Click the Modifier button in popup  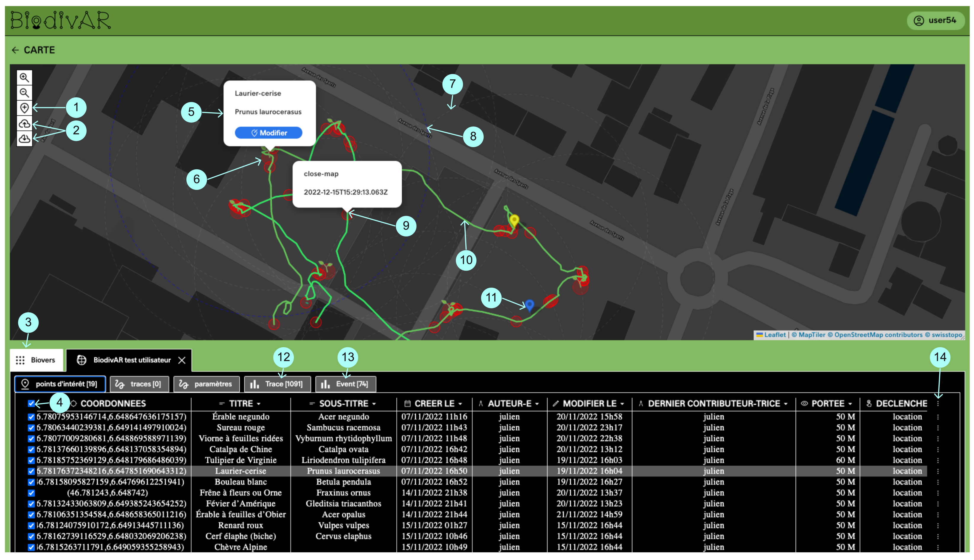coord(268,133)
